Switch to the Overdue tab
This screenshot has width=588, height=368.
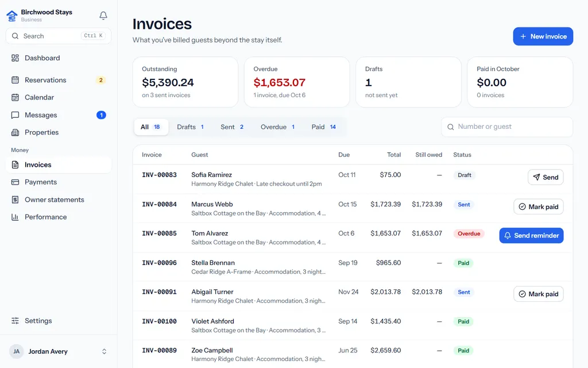click(278, 127)
